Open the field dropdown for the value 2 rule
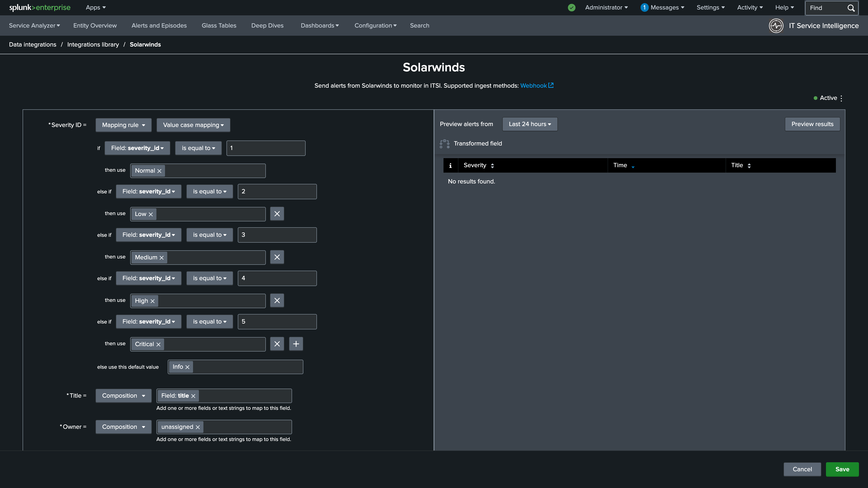Image resolution: width=868 pixels, height=488 pixels. pos(149,192)
